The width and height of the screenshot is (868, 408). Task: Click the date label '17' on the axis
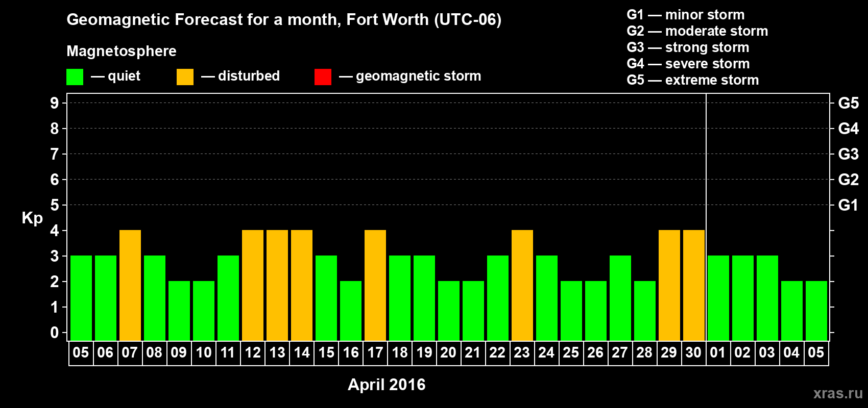(x=375, y=353)
